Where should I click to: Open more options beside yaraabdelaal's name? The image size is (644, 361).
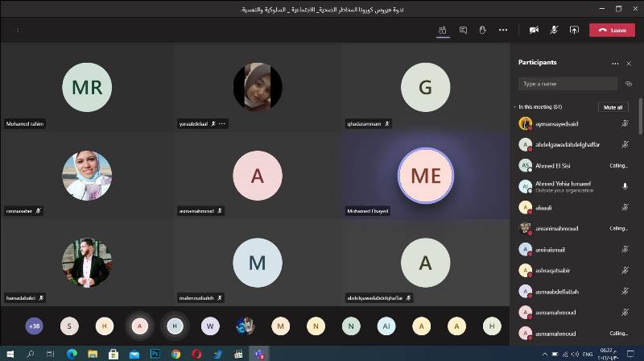pyautogui.click(x=222, y=124)
